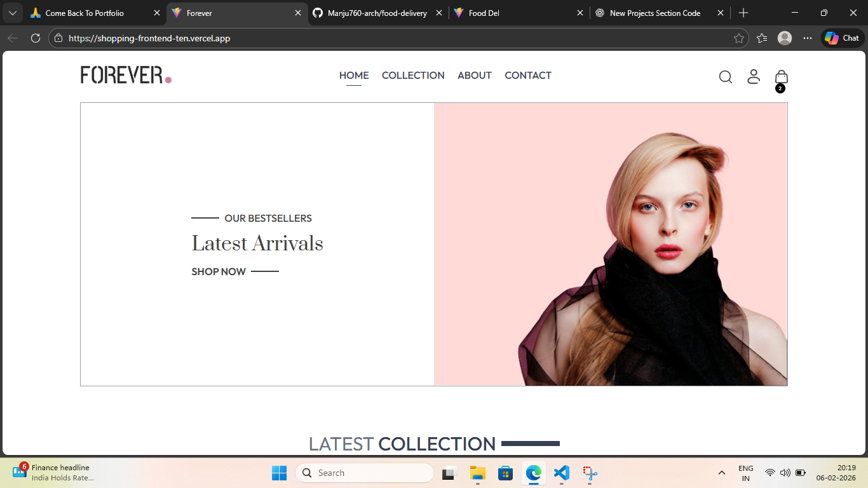
Task: Navigate to CONTACT page
Action: click(527, 75)
